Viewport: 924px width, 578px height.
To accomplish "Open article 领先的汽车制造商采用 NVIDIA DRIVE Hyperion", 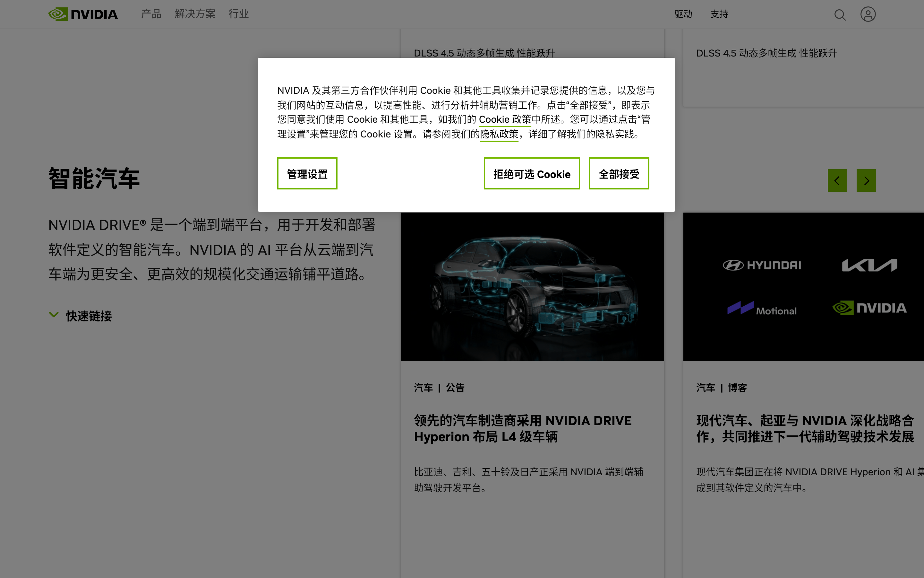I will [523, 429].
